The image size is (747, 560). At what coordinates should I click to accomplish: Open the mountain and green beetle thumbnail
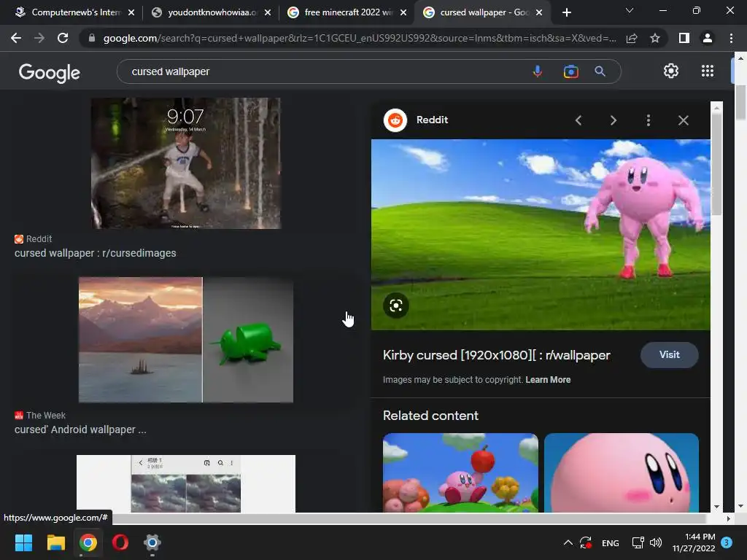click(186, 340)
